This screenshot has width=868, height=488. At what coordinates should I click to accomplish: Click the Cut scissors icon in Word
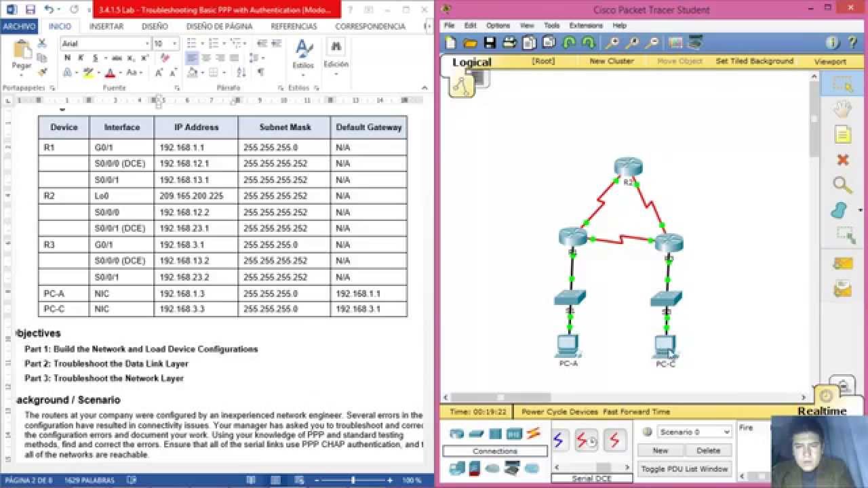pyautogui.click(x=41, y=43)
